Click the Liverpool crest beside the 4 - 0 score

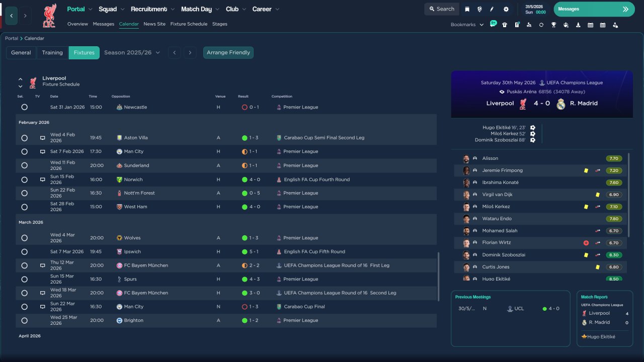[523, 104]
